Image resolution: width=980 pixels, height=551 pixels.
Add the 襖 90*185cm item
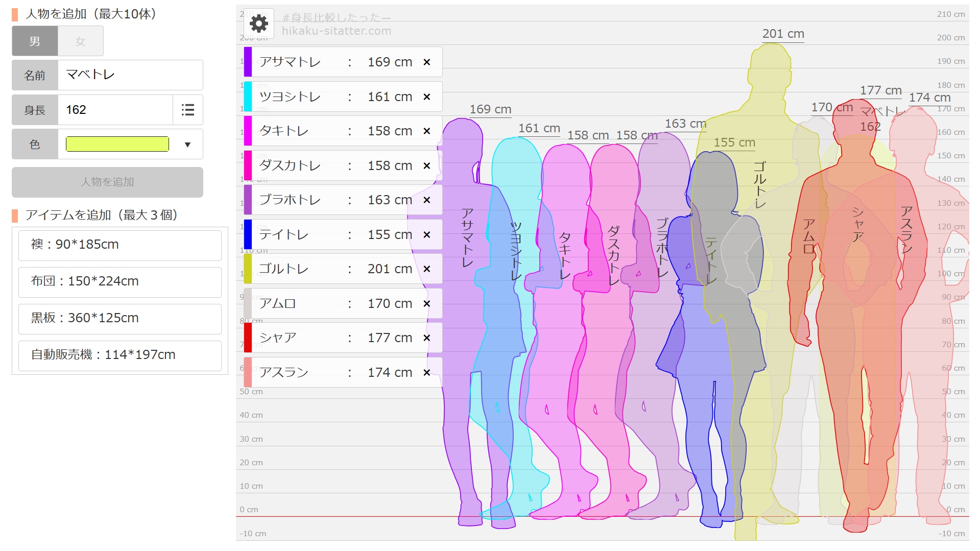(x=120, y=245)
